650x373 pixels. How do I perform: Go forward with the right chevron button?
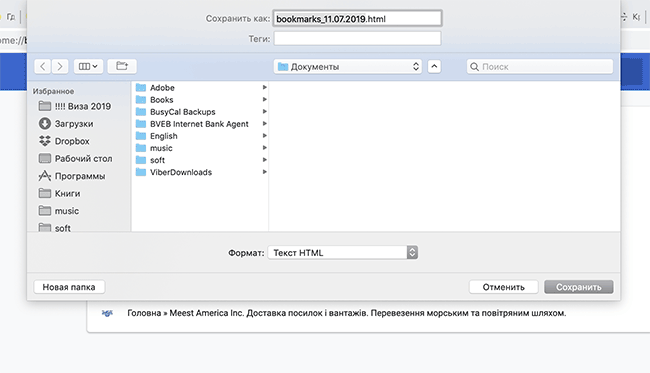pos(60,66)
